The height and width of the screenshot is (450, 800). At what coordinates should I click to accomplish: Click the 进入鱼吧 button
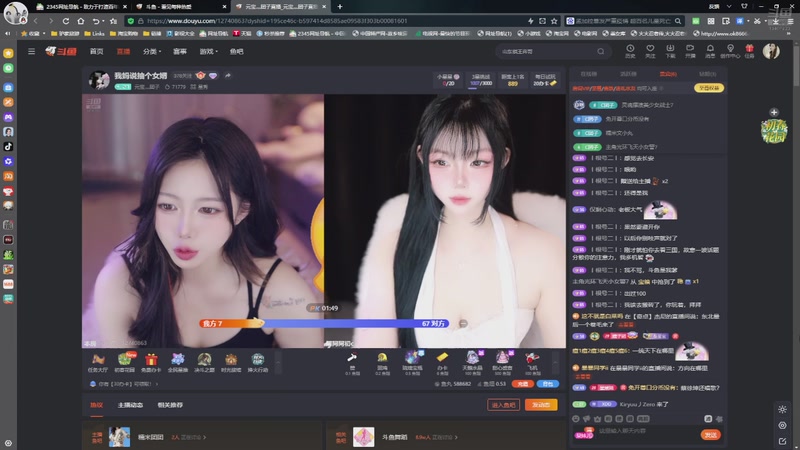click(x=503, y=405)
